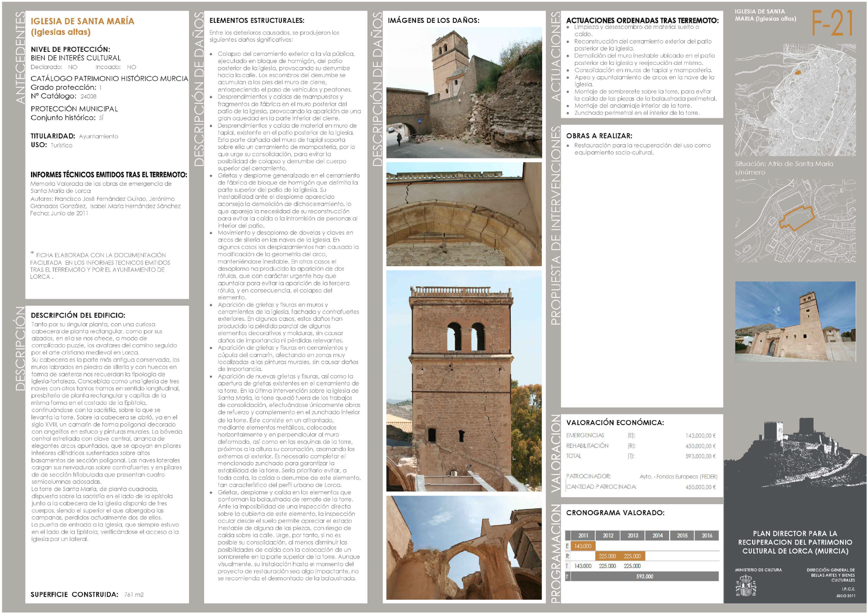Click DIRECCIÓN GENERAL DE BELLAS ARTES text

tap(831, 575)
